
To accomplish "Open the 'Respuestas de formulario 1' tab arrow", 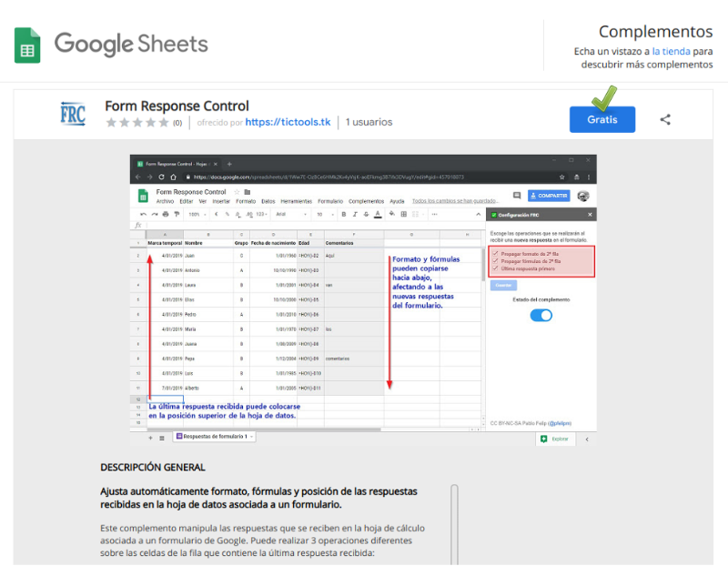I will [252, 436].
